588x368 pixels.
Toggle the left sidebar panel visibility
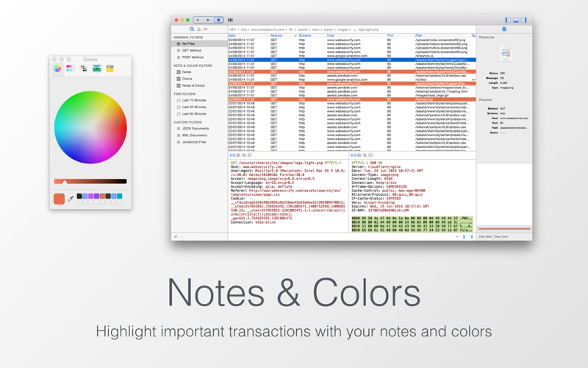(x=508, y=20)
